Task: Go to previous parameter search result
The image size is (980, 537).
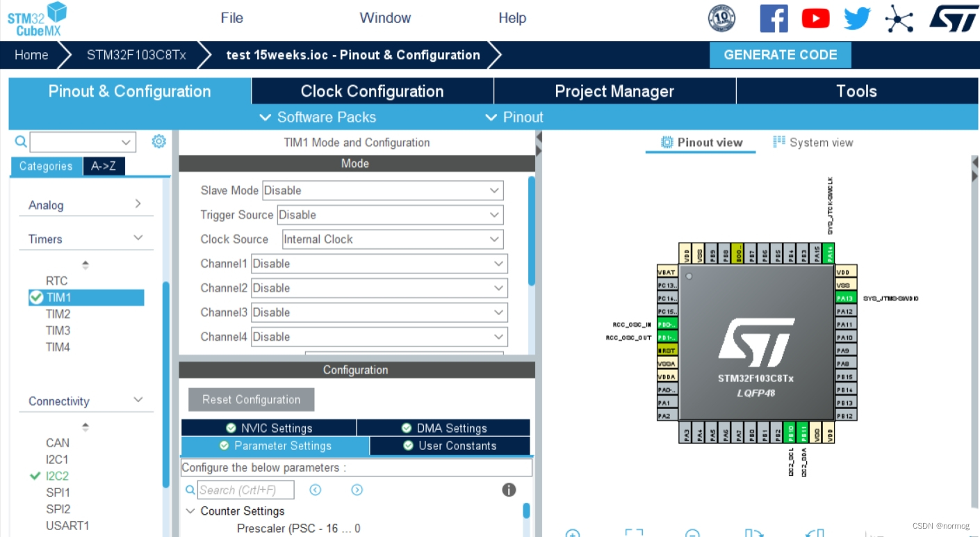Action: [316, 490]
